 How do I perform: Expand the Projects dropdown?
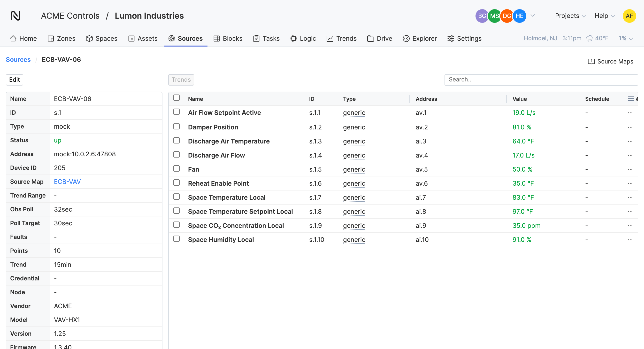(570, 16)
